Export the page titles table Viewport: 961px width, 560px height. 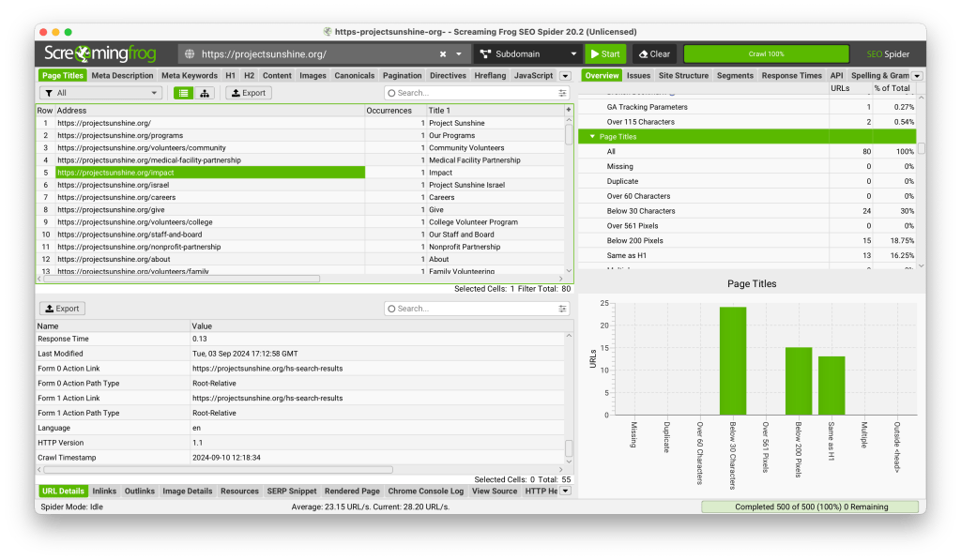pyautogui.click(x=248, y=93)
